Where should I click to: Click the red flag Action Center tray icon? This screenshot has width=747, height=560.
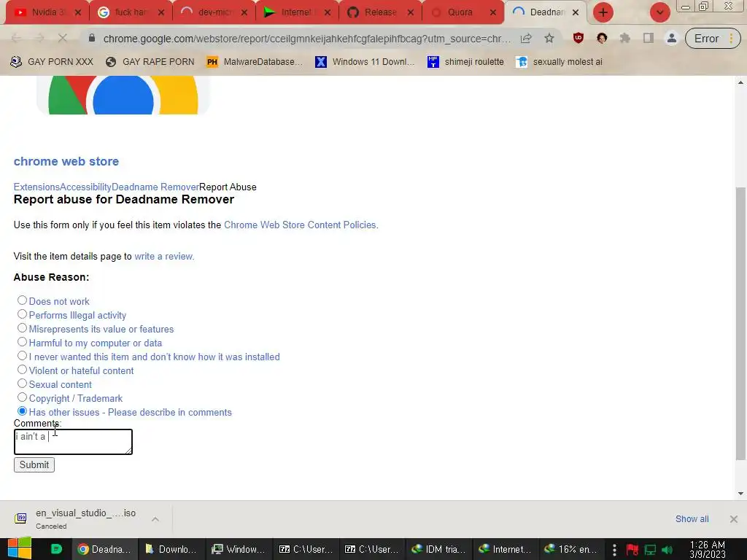[632, 550]
